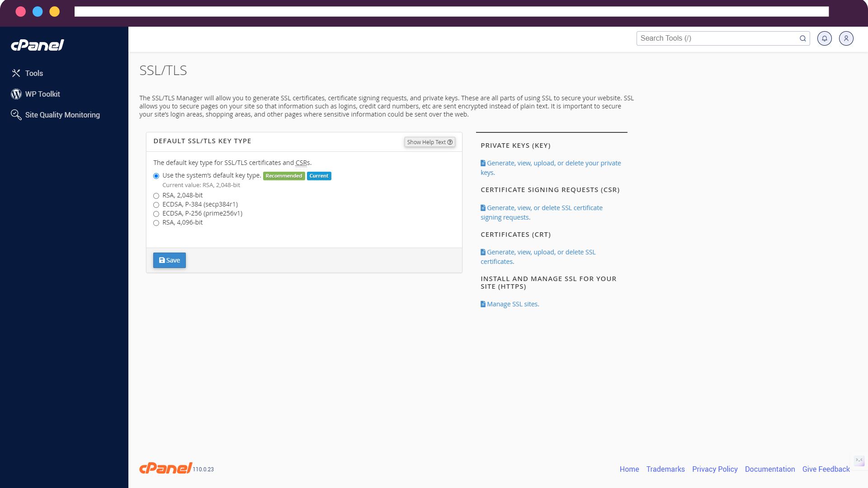868x488 pixels.
Task: Select ECDSA P-256 prime256v1 key type
Action: coord(156,213)
